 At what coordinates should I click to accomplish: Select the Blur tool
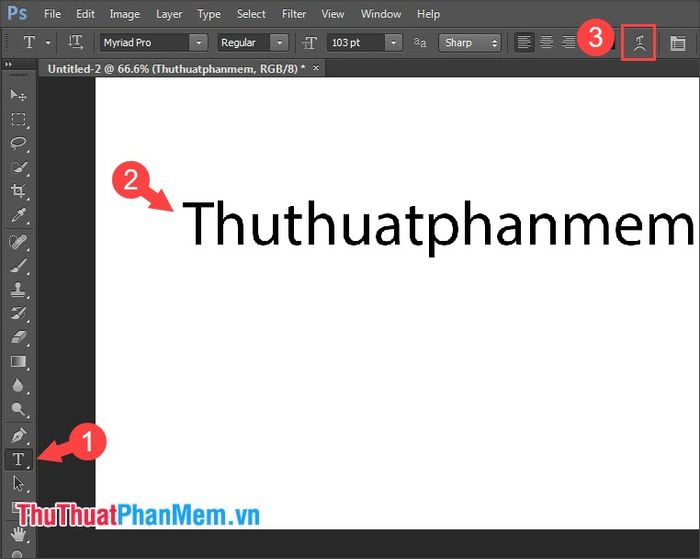point(18,385)
